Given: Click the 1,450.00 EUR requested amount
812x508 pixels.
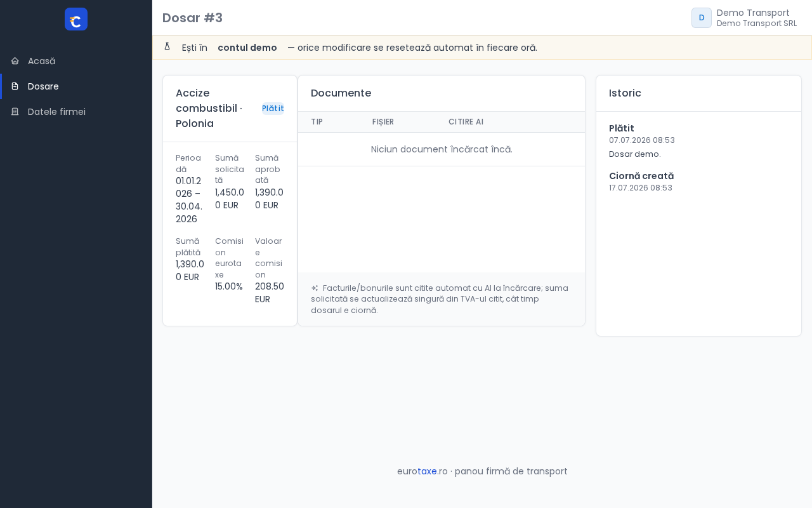Looking at the screenshot, I should point(230,199).
